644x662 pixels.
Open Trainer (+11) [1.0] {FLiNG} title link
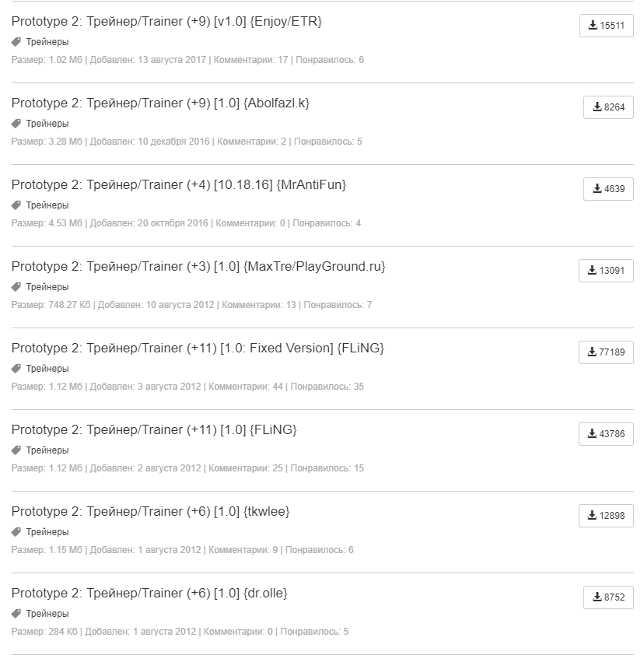(154, 429)
